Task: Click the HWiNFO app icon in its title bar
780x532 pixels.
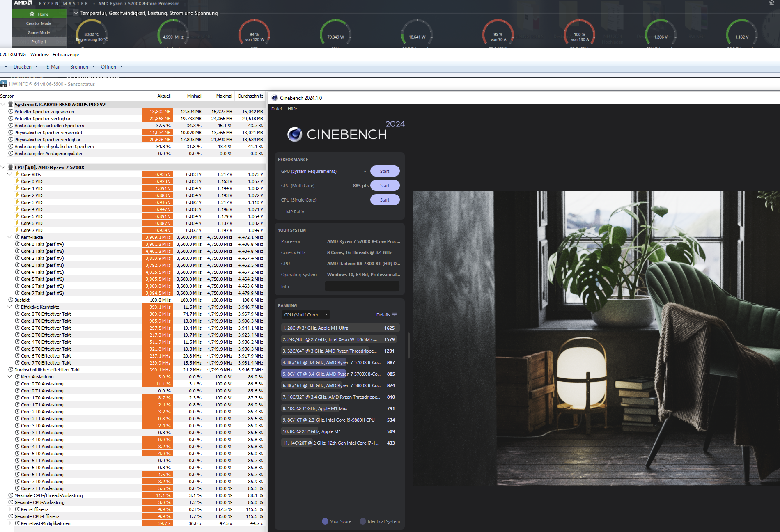Action: tap(4, 84)
